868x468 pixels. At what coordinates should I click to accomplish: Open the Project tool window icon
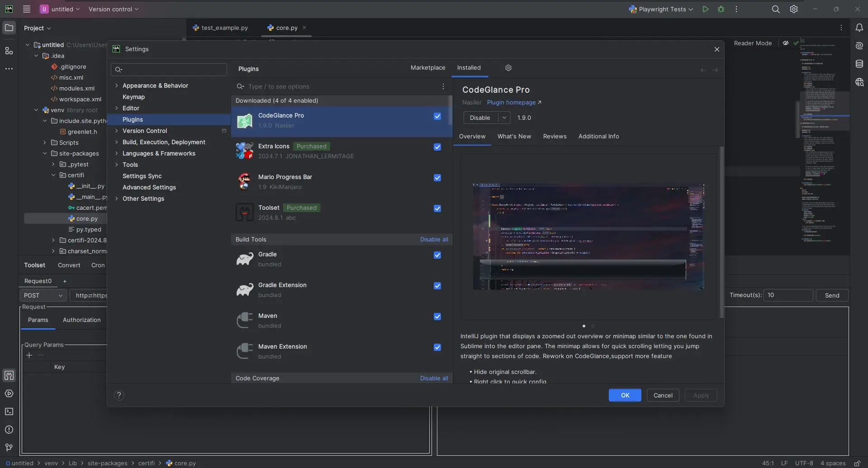point(9,28)
